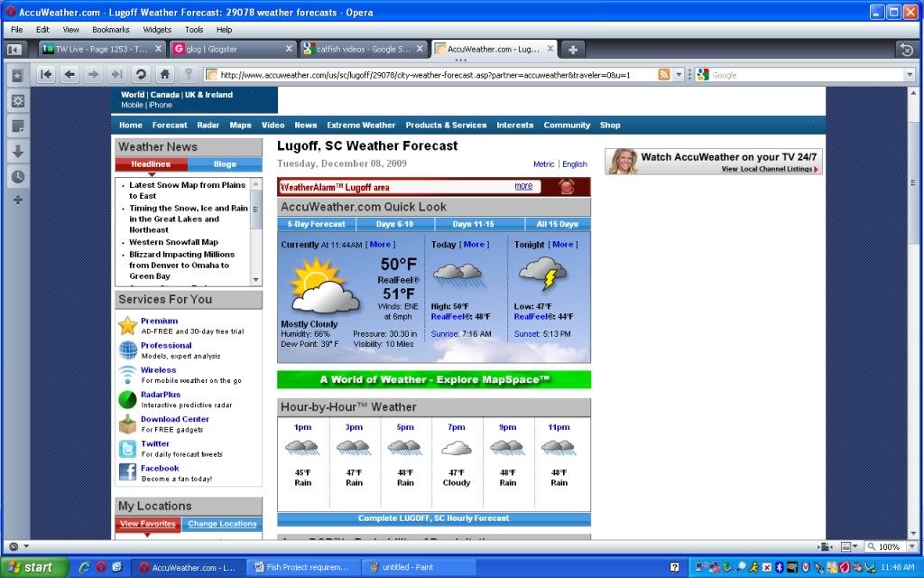This screenshot has height=578, width=924.
Task: Open the Tools menu
Action: point(194,30)
